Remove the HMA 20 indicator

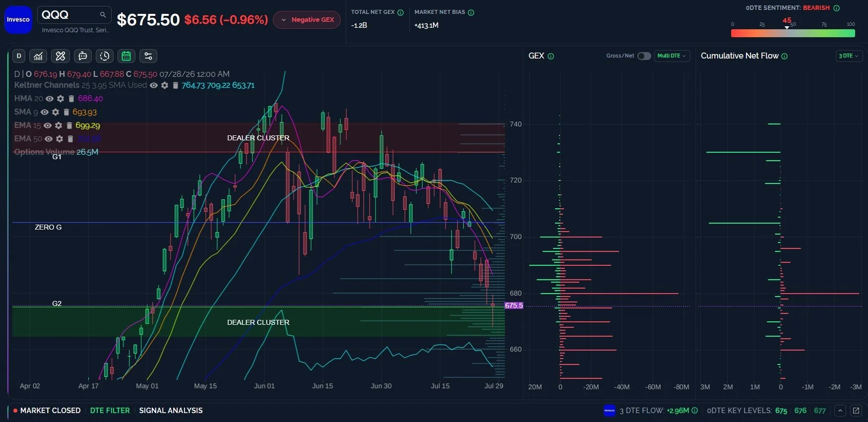pos(71,99)
